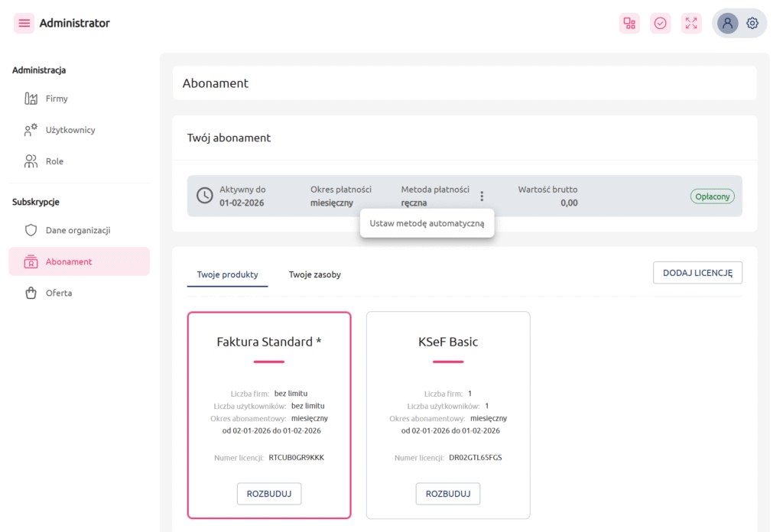
Task: Click the Opłacony status badge
Action: (712, 196)
